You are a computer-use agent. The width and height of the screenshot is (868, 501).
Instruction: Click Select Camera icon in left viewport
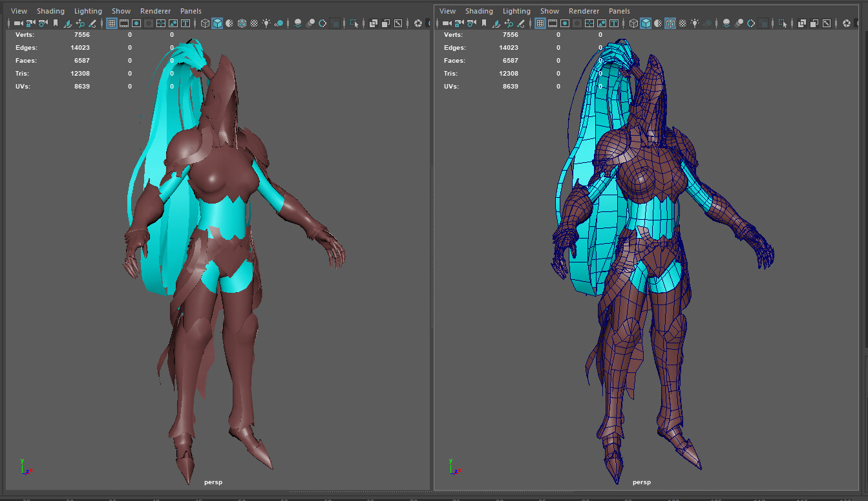pyautogui.click(x=18, y=23)
